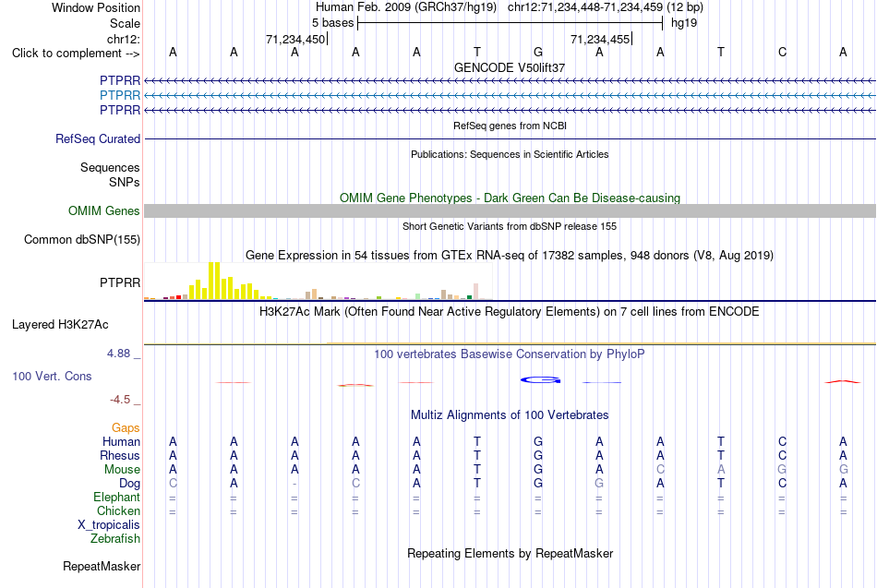877x588 pixels.
Task: Open the Multiz Alignments of 100 Vertebrates title
Action: coord(510,415)
